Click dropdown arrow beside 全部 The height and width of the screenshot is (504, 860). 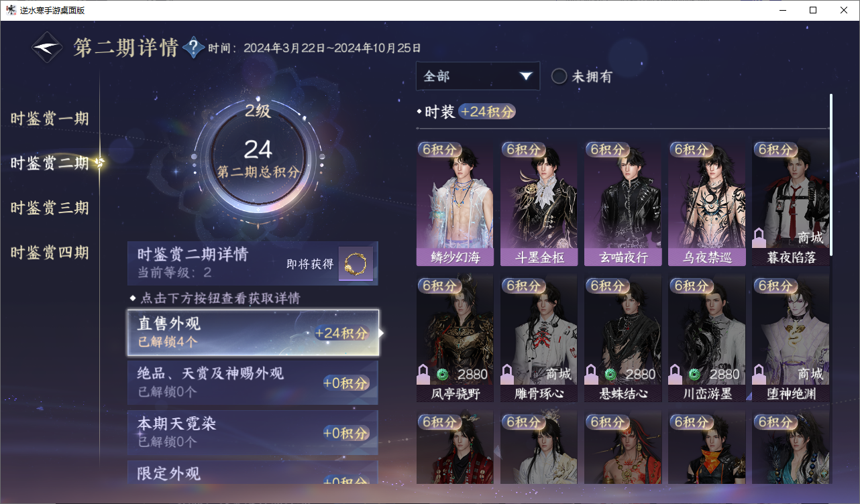[525, 76]
